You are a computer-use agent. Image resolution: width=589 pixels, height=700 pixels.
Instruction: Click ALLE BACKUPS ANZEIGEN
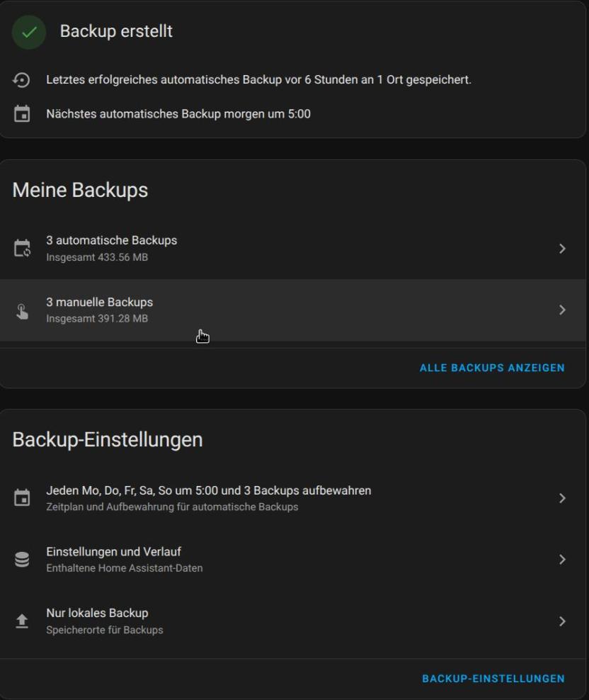point(492,368)
